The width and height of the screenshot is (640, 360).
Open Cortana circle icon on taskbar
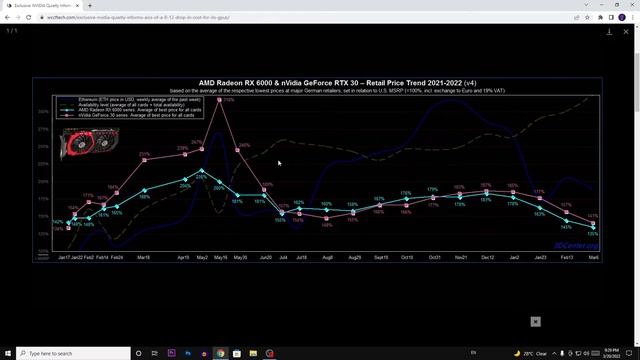(x=138, y=353)
